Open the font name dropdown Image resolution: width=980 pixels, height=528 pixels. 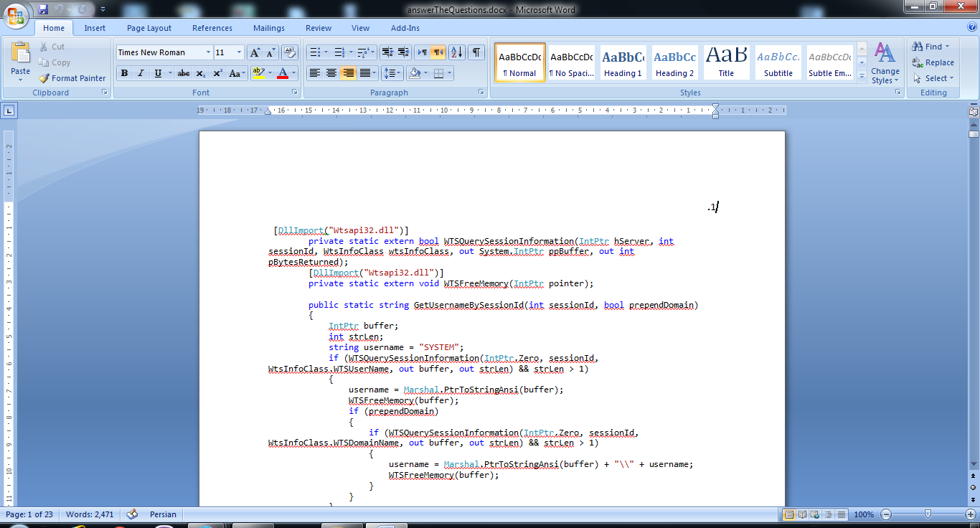[x=208, y=52]
